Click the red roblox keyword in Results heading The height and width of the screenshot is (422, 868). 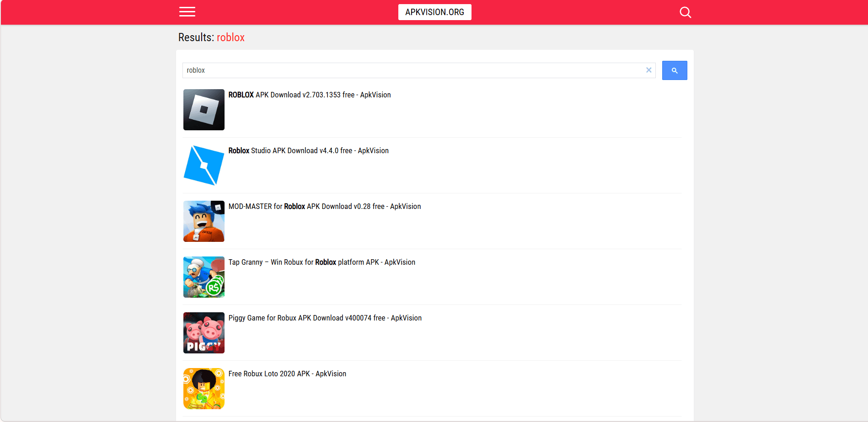tap(230, 37)
